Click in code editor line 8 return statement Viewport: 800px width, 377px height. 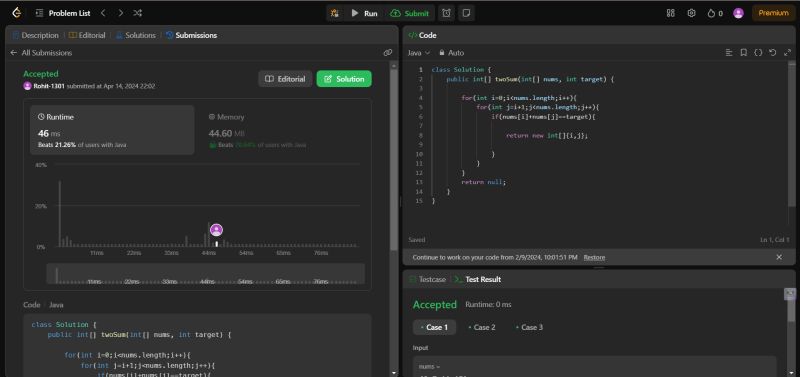coord(546,136)
